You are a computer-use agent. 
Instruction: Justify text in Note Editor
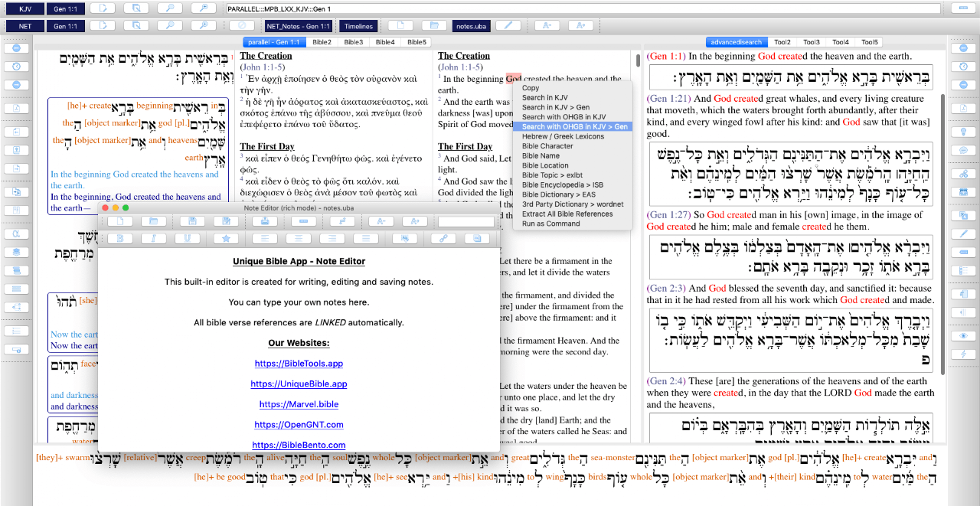coord(366,238)
